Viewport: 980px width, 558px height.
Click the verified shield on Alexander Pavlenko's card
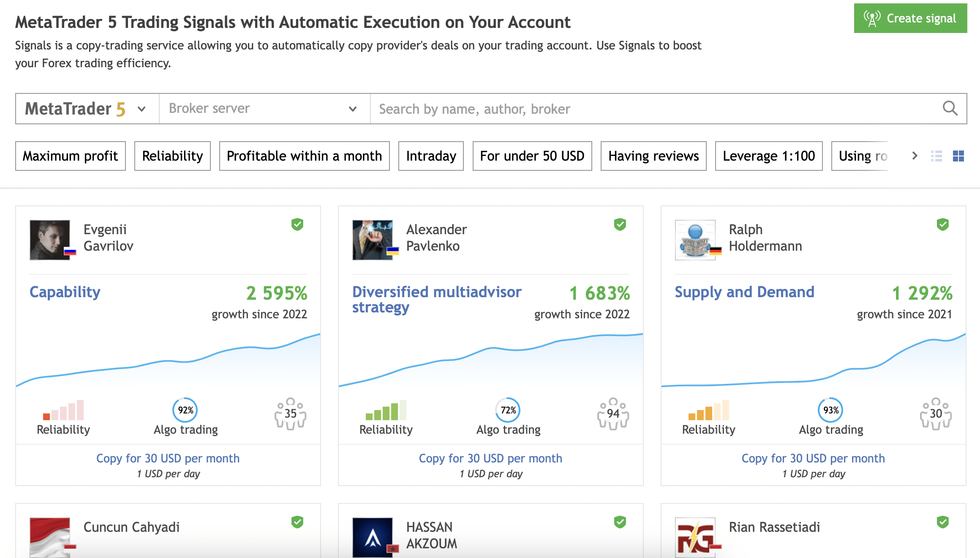pos(620,224)
